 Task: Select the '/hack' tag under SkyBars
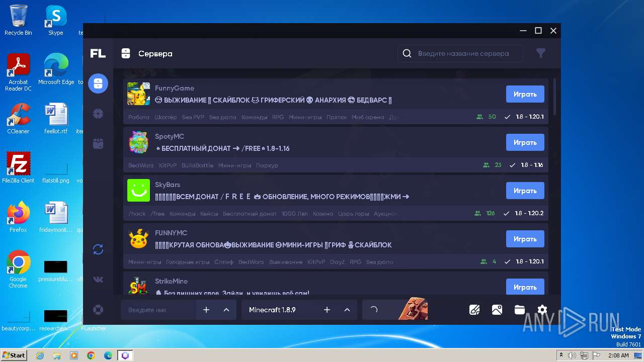tap(137, 214)
